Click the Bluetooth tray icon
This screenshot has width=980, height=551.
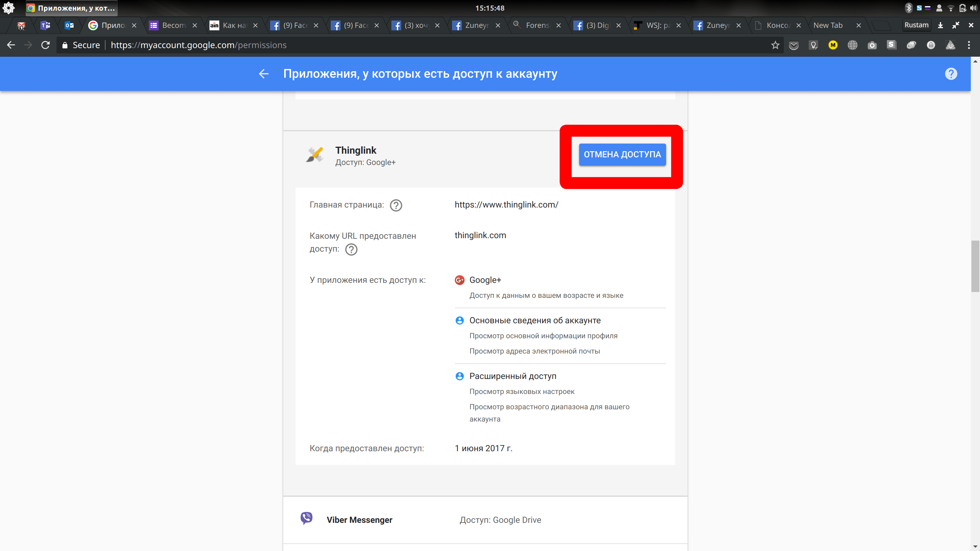point(908,8)
